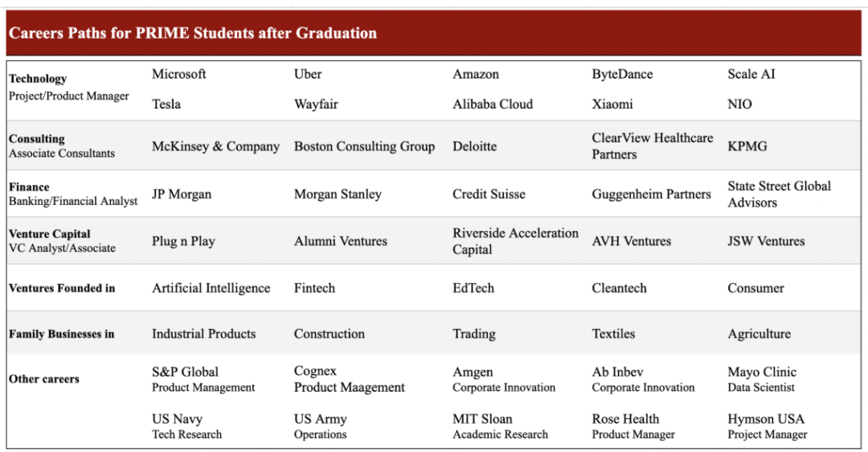
Task: Select the Alibaba Cloud cell
Action: pyautogui.click(x=493, y=104)
